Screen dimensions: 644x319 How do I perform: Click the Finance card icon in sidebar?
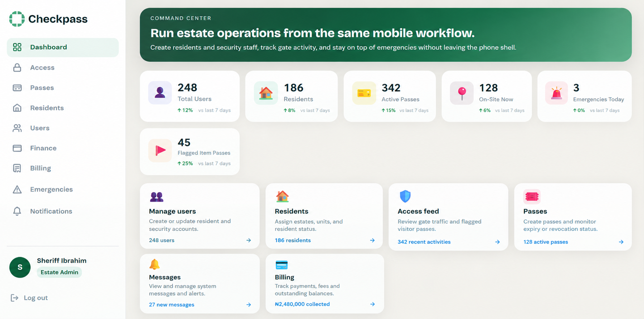(17, 148)
